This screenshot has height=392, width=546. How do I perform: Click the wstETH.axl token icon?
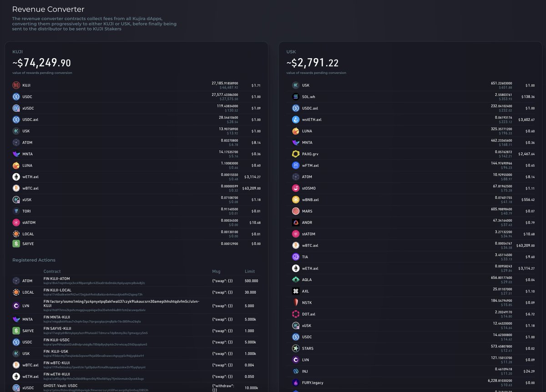point(295,120)
